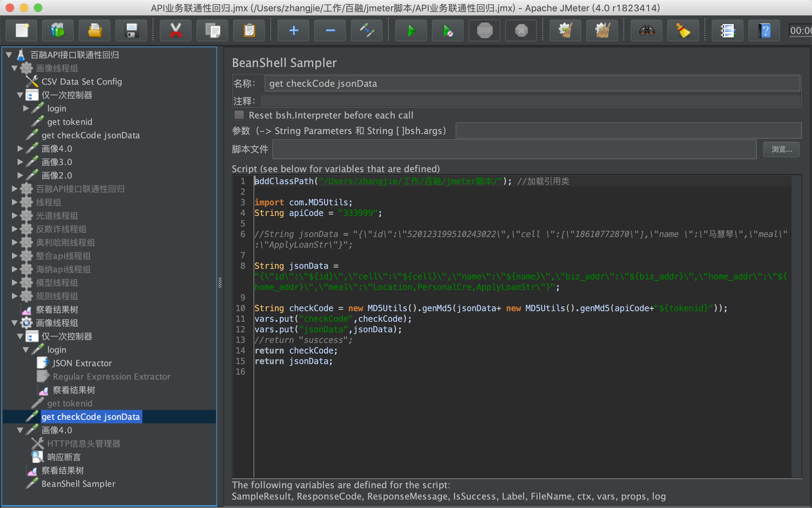
Task: Click the New test plan icon
Action: 22,31
